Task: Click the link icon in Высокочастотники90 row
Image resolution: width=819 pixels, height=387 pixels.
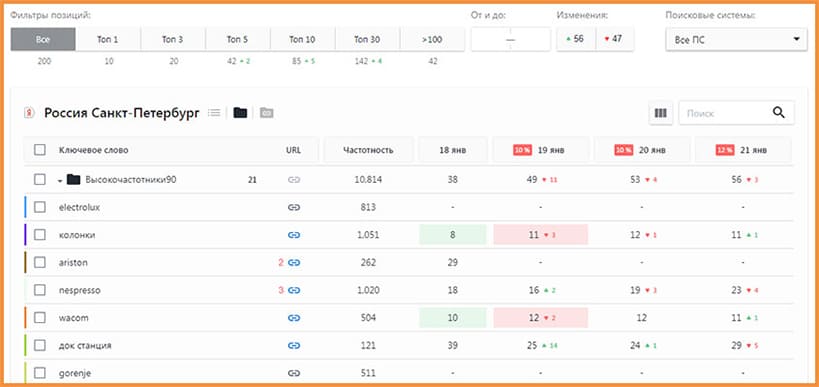Action: pyautogui.click(x=294, y=180)
